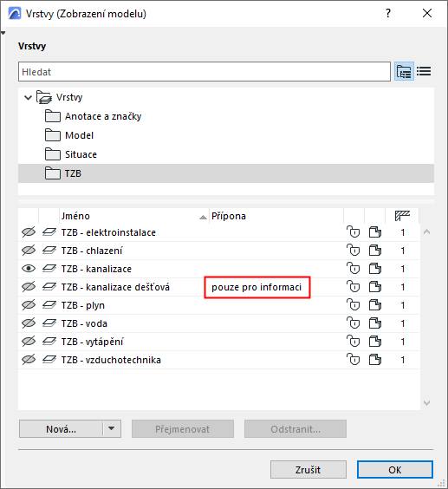Click lock icon for TZB - elektroinstalace
Image resolution: width=448 pixels, height=489 pixels.
tap(354, 232)
